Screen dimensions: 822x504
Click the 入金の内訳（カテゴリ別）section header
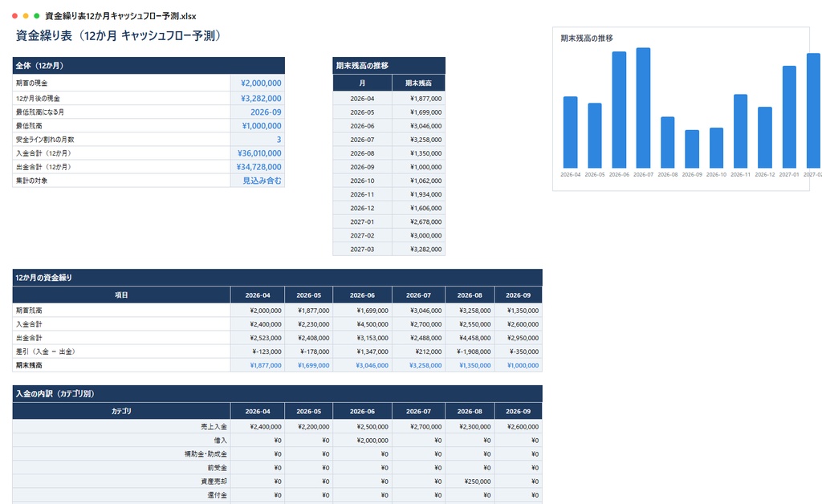[x=277, y=393]
